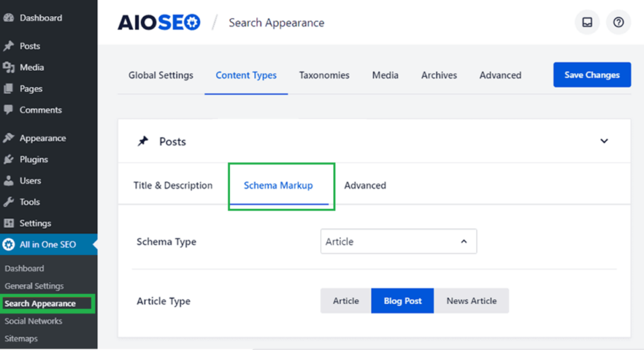
Task: Open the help question mark icon
Action: (618, 23)
